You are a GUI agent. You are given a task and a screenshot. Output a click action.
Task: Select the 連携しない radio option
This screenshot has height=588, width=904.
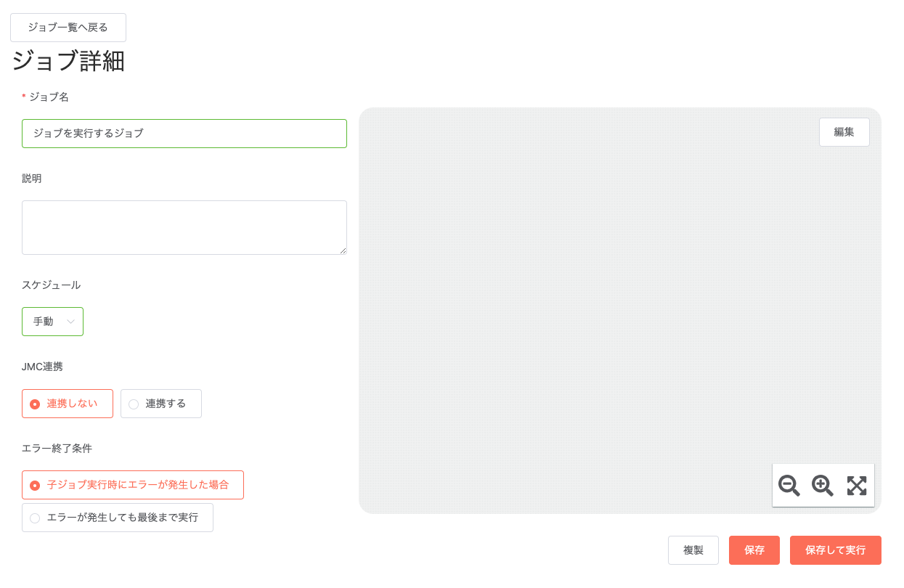click(x=68, y=404)
